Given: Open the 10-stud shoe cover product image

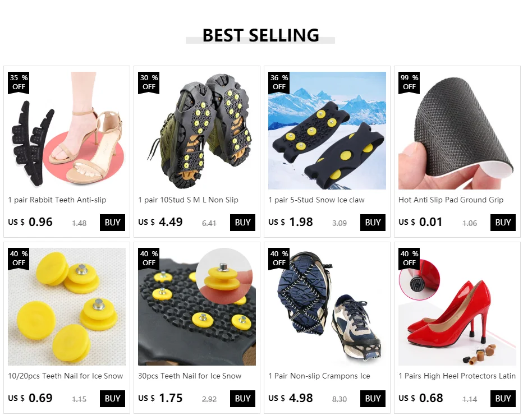Looking at the screenshot, I should [x=197, y=131].
